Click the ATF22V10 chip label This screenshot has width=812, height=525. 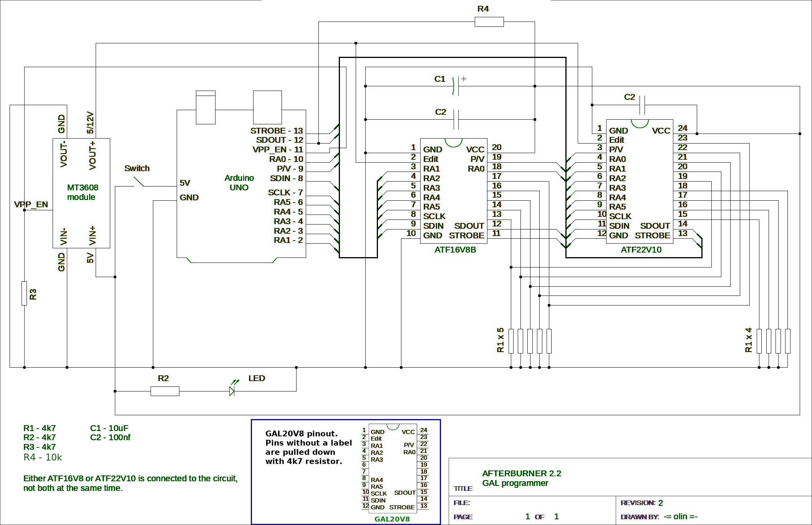pyautogui.click(x=641, y=250)
